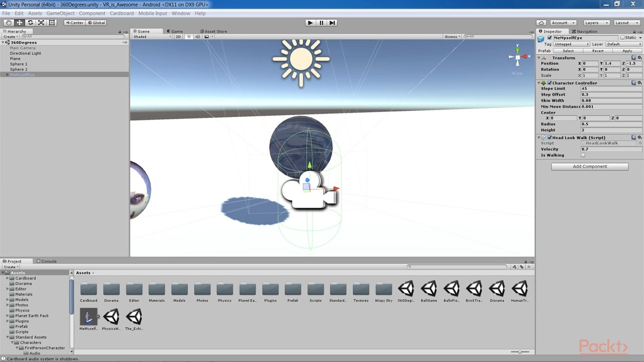
Task: Toggle 2D scene view mode
Action: [178, 37]
